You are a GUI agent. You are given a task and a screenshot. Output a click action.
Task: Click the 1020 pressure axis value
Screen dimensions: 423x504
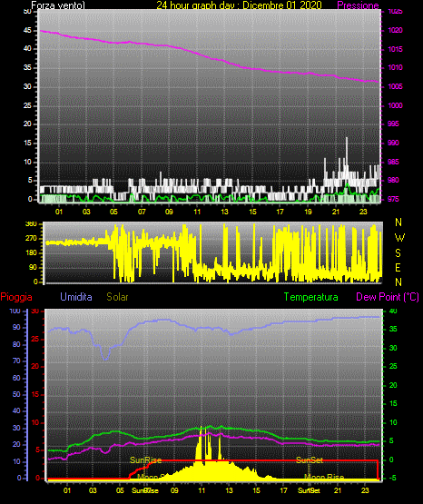[395, 30]
